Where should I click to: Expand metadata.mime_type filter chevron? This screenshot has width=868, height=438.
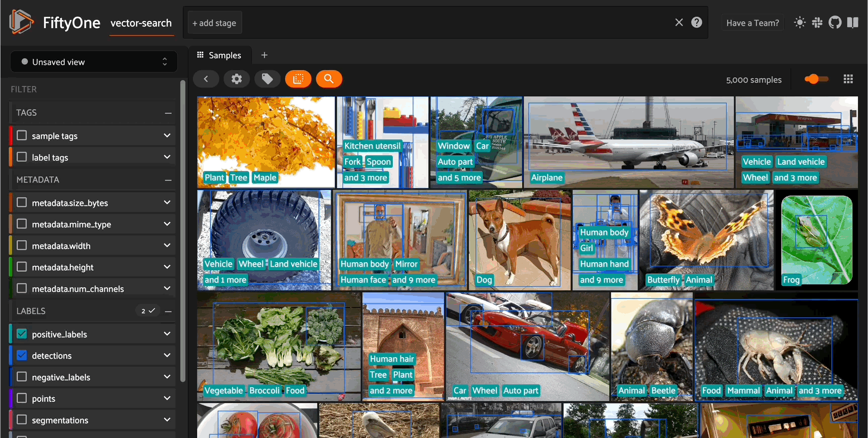point(167,224)
